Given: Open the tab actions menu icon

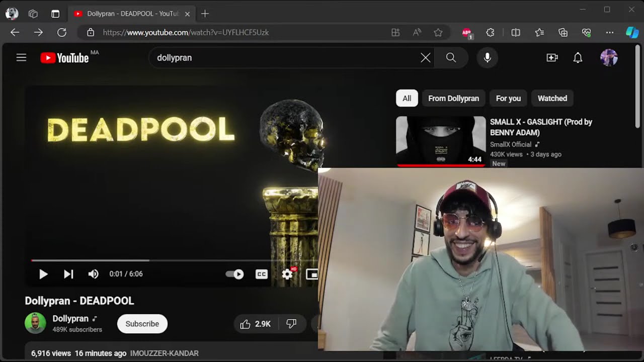Looking at the screenshot, I should click(x=55, y=14).
